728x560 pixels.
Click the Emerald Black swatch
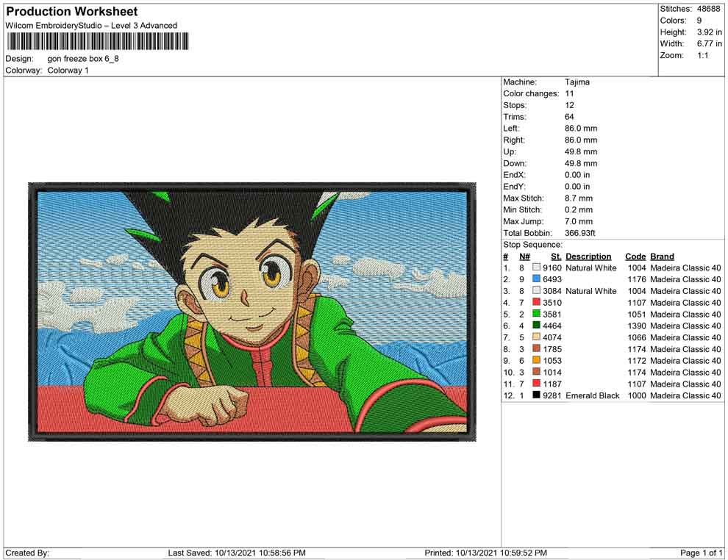click(536, 395)
